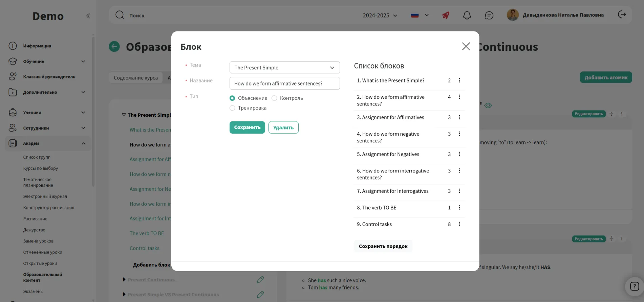Open the 'Тема' dropdown
Viewport: 644px width, 302px height.
tap(284, 68)
